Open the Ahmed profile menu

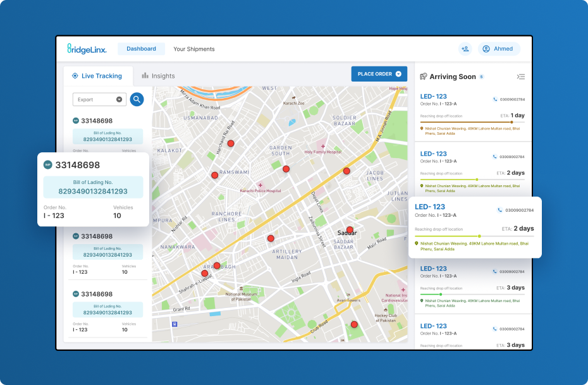[x=498, y=49]
